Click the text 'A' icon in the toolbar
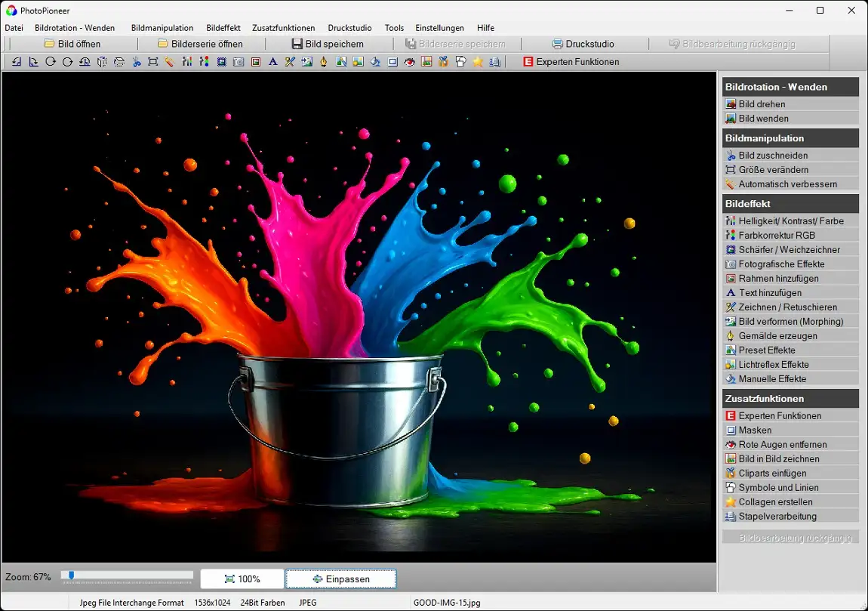868x611 pixels. (272, 62)
